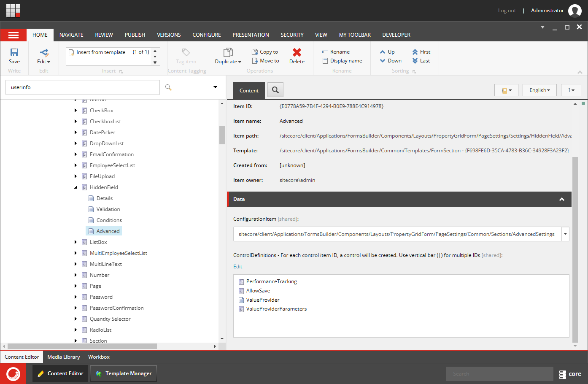
Task: Click the content pane vertical scrollbar
Action: [x=575, y=249]
